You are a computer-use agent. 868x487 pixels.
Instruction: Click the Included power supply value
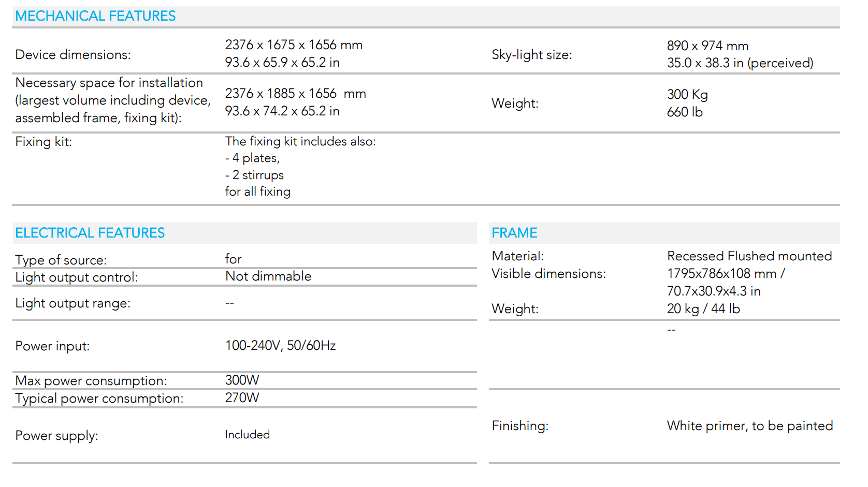tap(247, 434)
